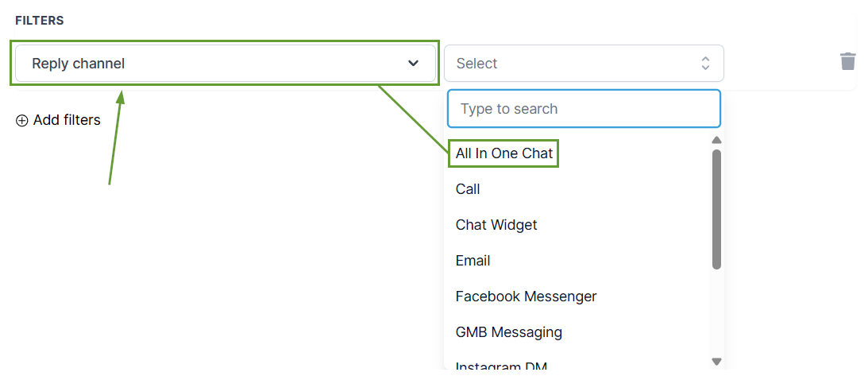Click the scroll down arrow of options list

click(716, 362)
